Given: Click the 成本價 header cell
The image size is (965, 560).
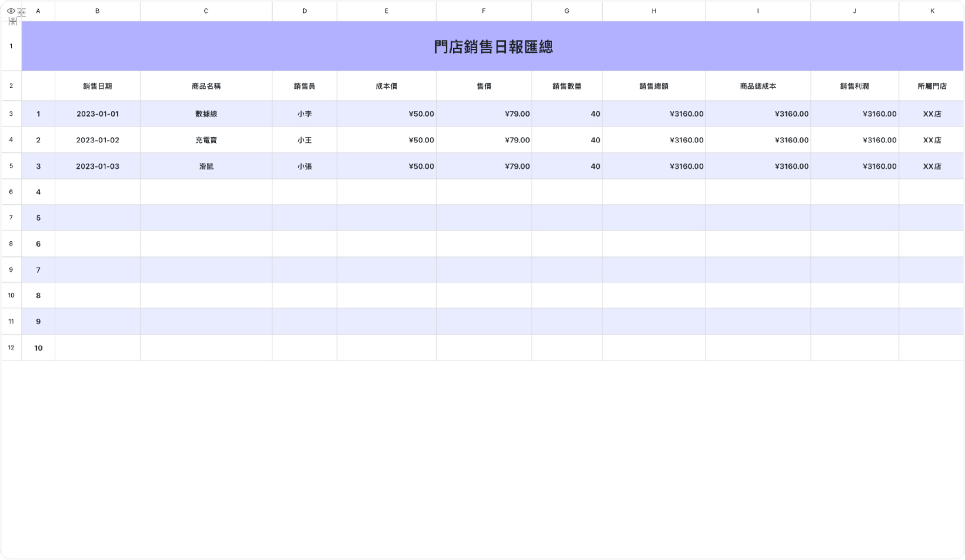Looking at the screenshot, I should (x=387, y=86).
